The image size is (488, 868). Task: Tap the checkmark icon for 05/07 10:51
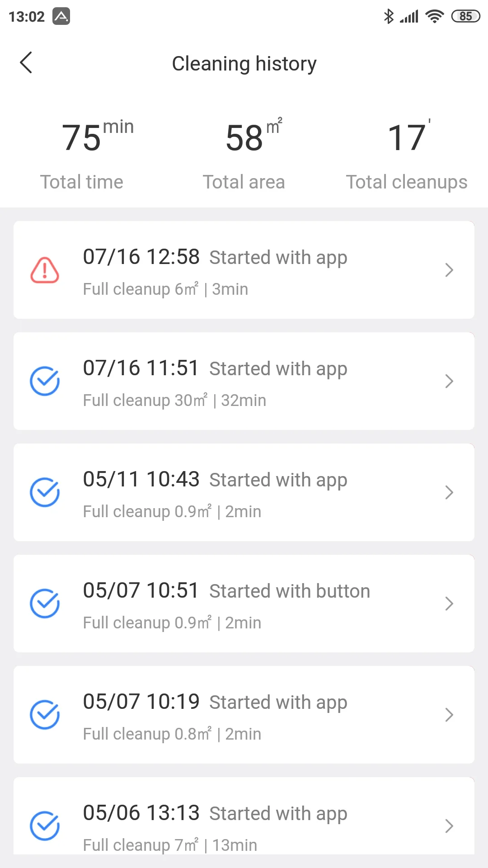coord(45,604)
